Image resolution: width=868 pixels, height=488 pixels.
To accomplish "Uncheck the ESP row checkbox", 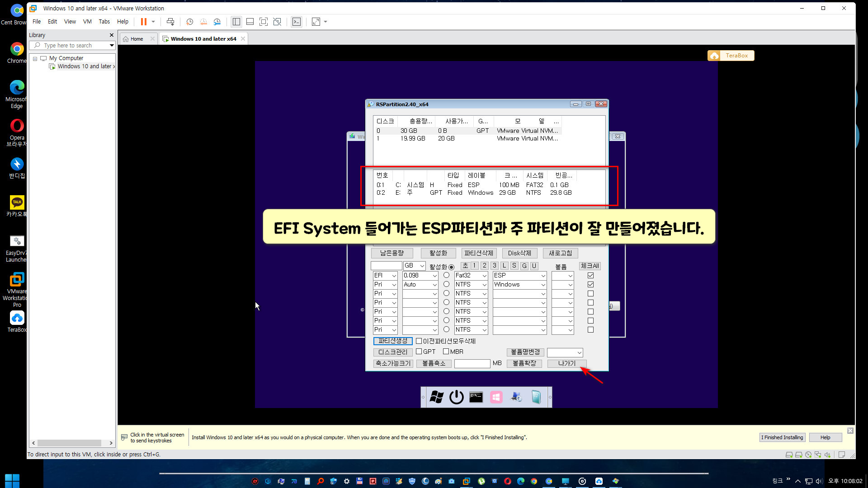I will (x=590, y=275).
